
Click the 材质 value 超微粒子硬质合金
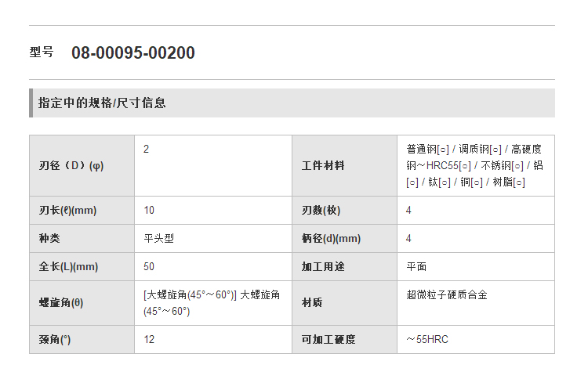click(447, 294)
